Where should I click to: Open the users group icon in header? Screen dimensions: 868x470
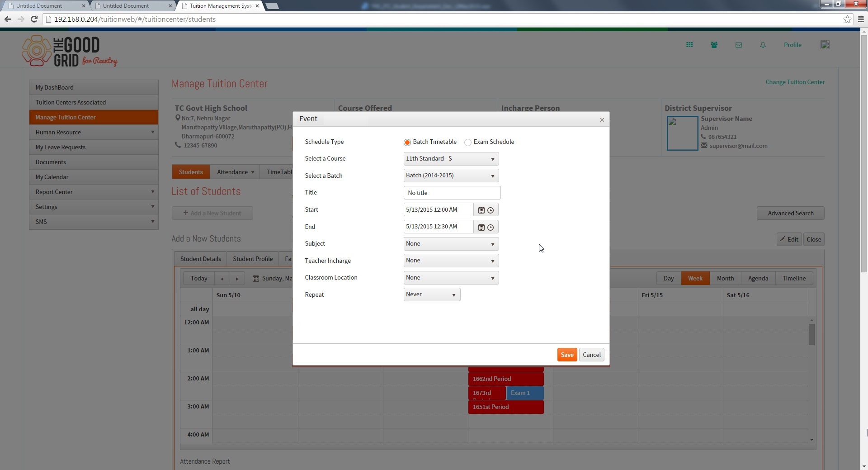(x=714, y=45)
